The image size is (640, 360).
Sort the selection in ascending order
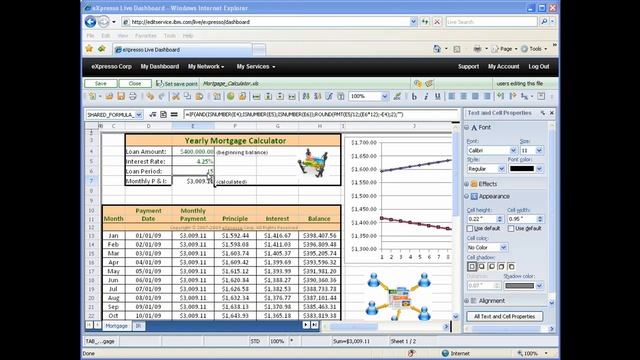pos(306,96)
